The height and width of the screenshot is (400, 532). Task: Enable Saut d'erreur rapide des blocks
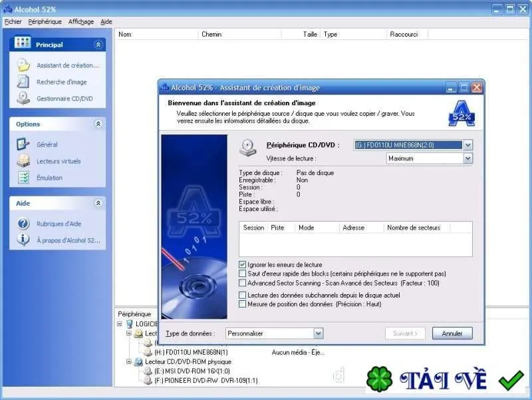click(242, 274)
